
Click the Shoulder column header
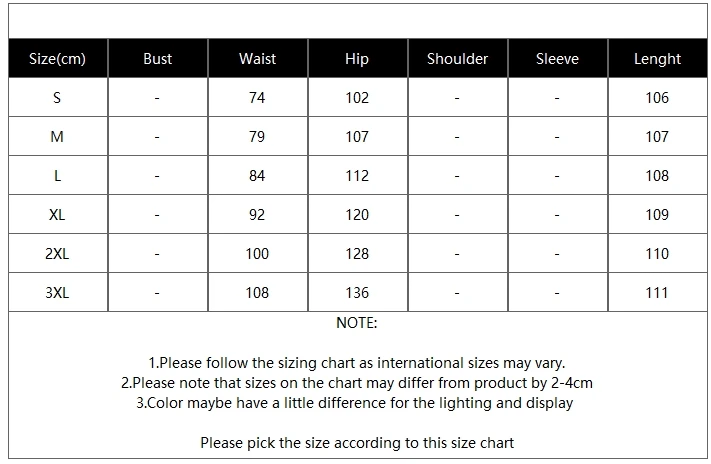point(458,59)
